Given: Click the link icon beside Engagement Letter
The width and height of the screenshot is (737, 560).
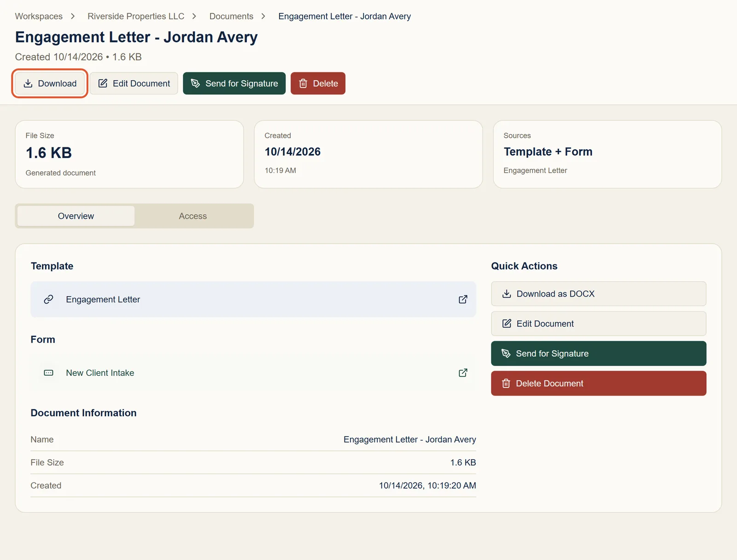Looking at the screenshot, I should click(x=48, y=299).
